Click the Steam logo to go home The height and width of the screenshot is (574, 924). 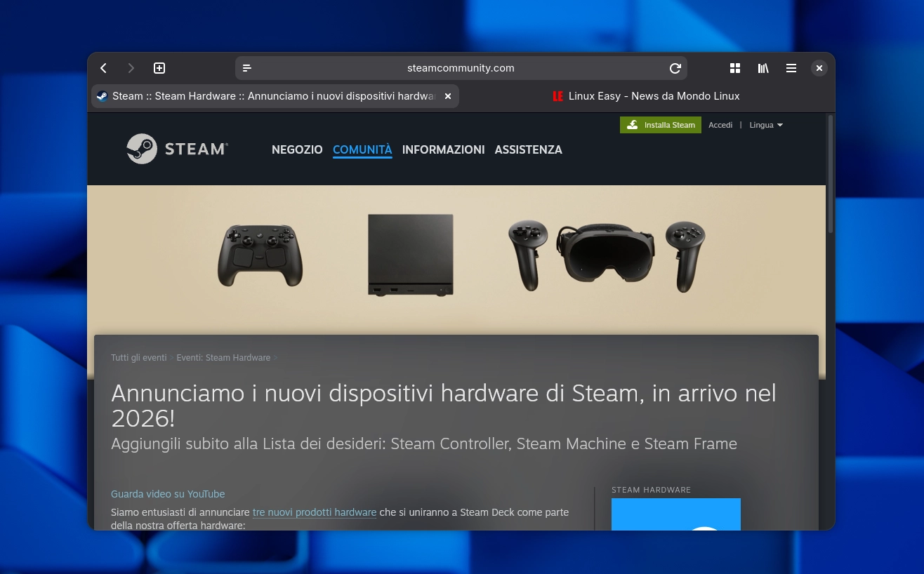177,149
